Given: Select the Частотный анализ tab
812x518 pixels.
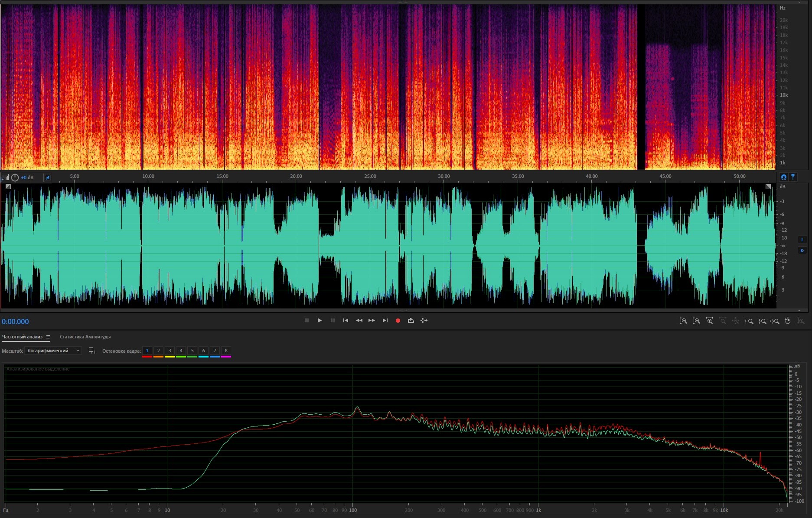Looking at the screenshot, I should 22,337.
